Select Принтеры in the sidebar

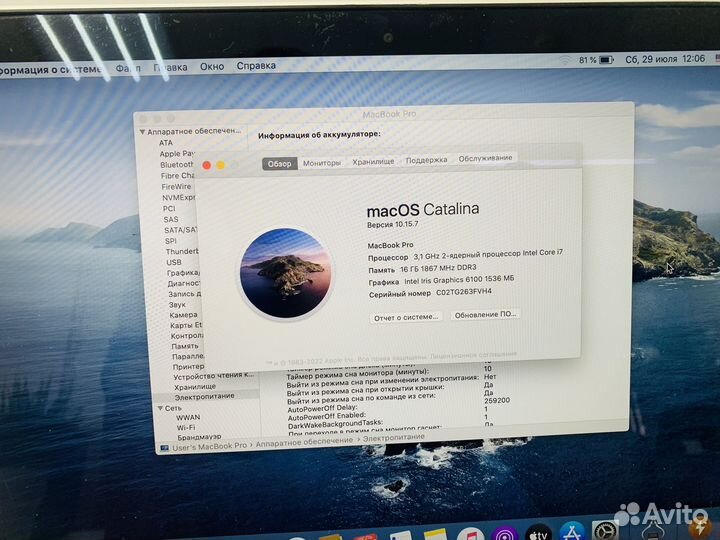(189, 366)
